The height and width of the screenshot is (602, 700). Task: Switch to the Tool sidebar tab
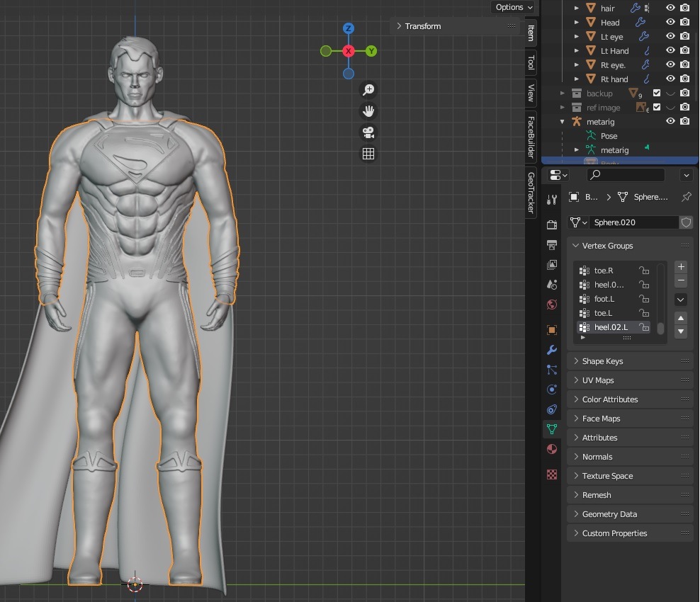point(530,62)
